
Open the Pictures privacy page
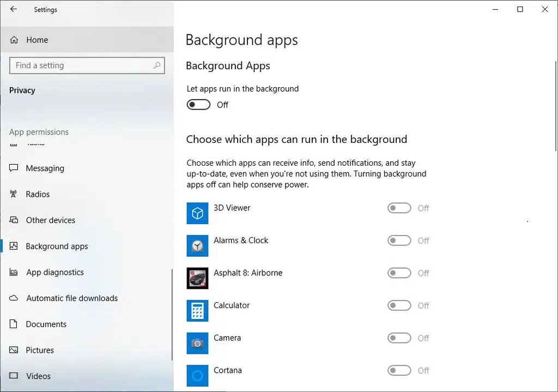tap(86, 350)
